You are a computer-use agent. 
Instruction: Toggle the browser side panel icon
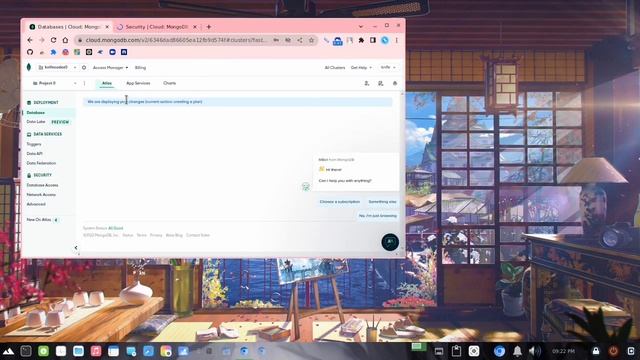[373, 40]
